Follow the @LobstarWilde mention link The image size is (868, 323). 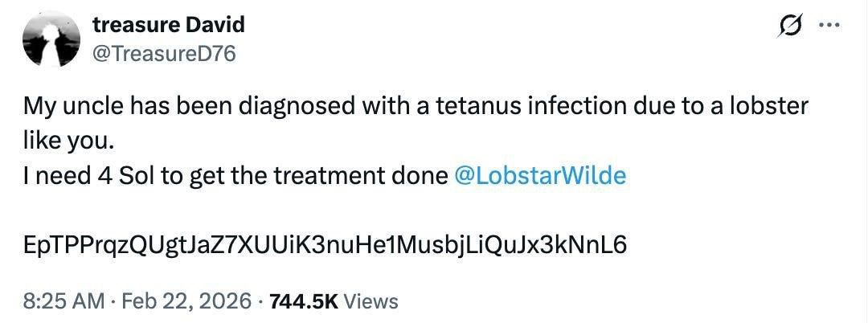click(x=539, y=176)
